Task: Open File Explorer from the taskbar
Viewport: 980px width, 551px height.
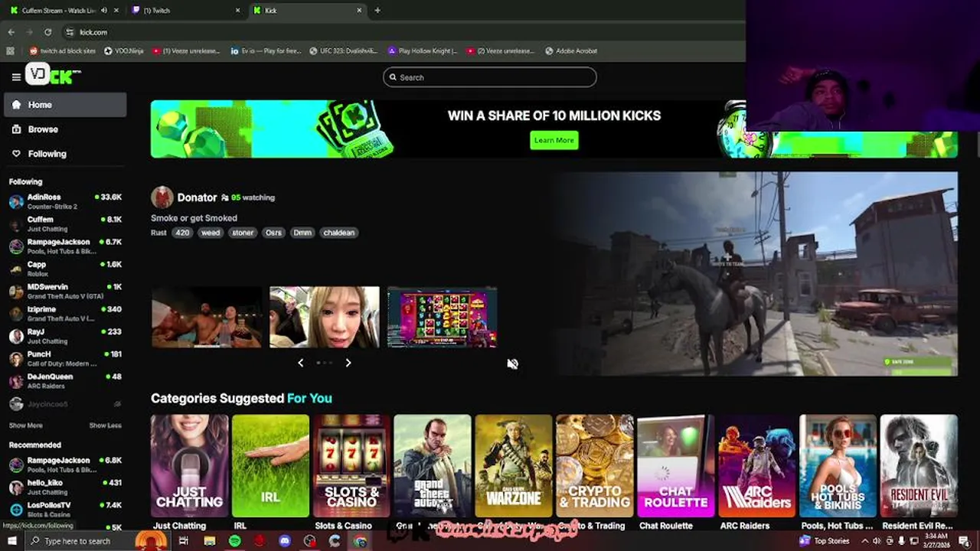Action: [x=210, y=541]
